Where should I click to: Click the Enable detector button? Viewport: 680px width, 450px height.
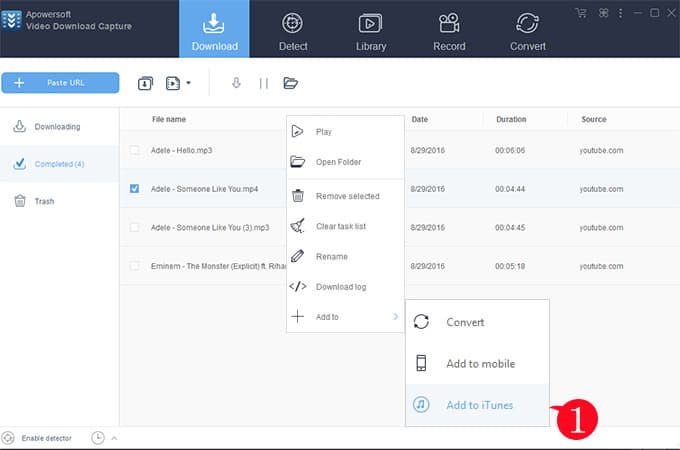(x=38, y=438)
